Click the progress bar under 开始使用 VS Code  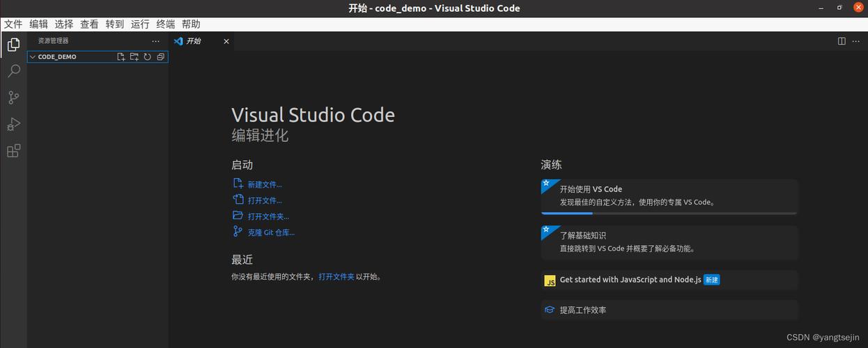(669, 214)
